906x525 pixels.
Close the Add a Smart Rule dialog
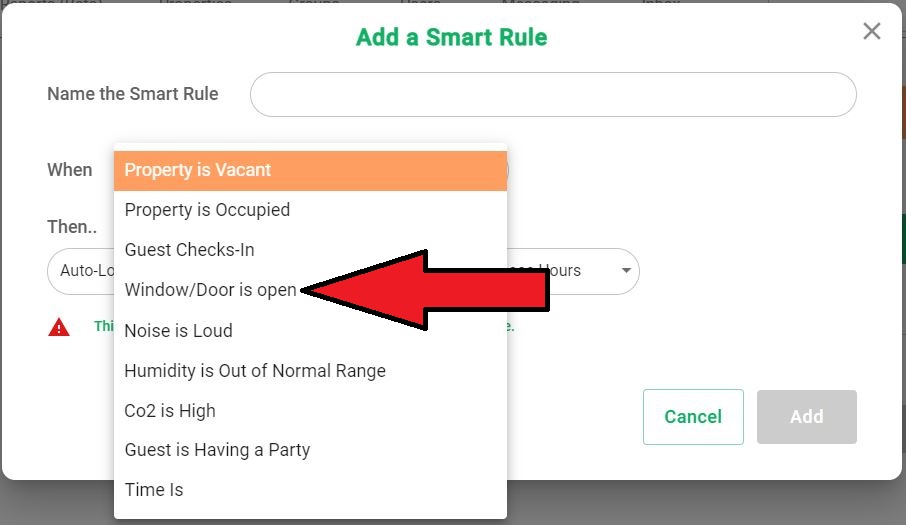coord(871,31)
